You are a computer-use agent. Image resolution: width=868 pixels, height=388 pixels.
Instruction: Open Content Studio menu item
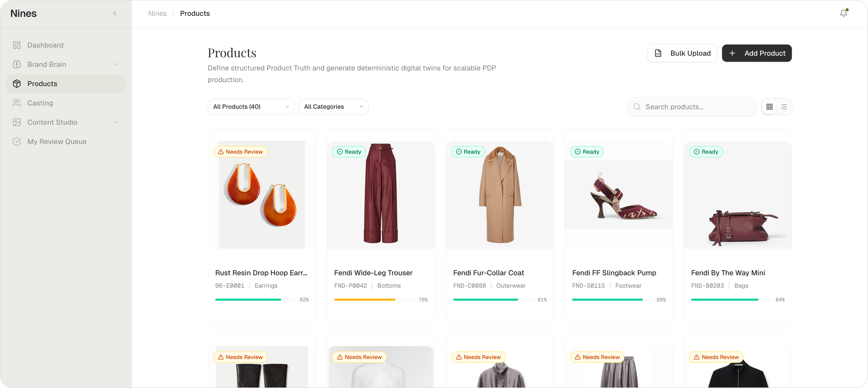coord(52,122)
